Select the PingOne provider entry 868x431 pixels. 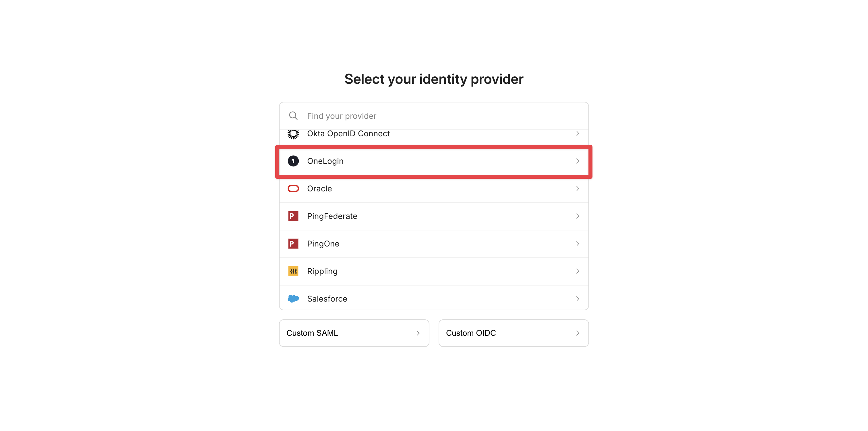coord(434,244)
